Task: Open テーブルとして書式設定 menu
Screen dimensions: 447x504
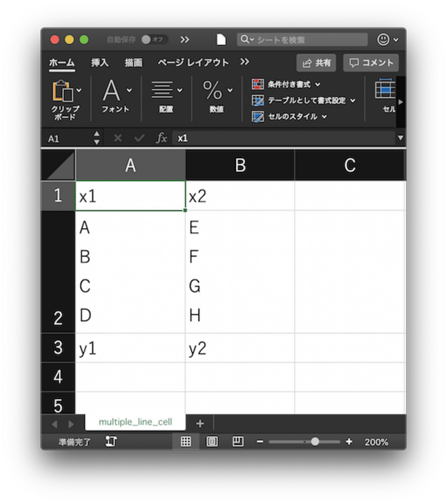Action: click(x=304, y=100)
